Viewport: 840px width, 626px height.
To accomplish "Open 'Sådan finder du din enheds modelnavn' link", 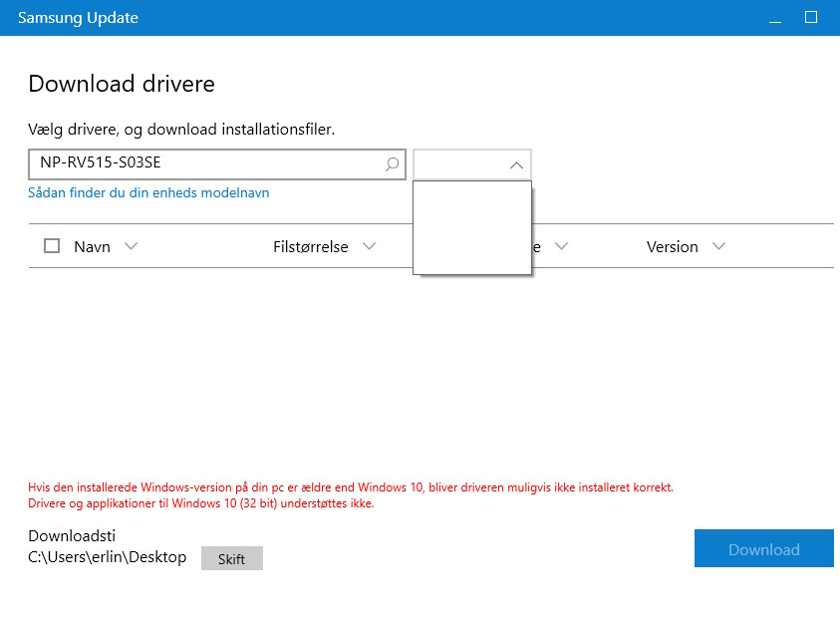I will point(148,193).
